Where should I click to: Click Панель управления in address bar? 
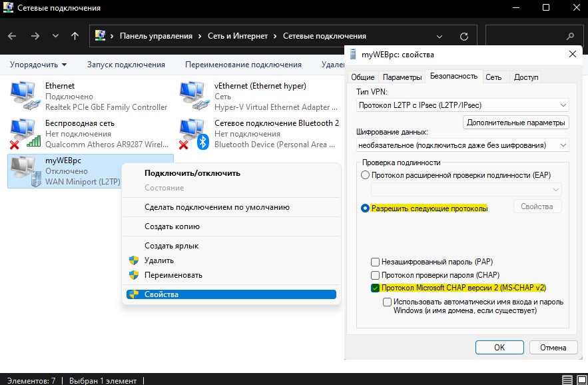[x=156, y=36]
